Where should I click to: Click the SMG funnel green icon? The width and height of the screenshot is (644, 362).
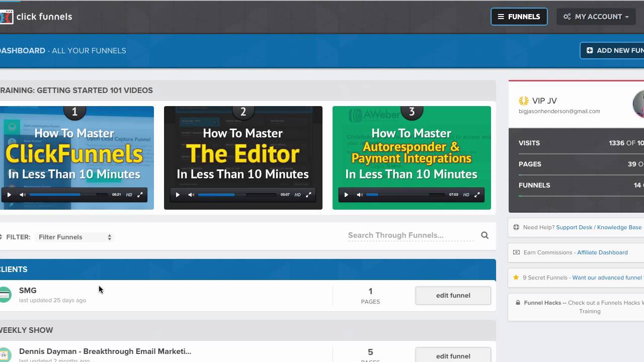tap(5, 295)
